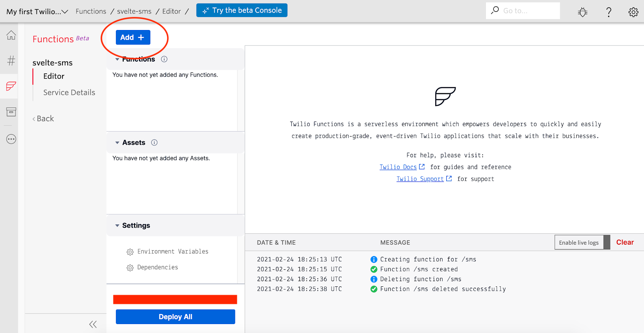Go to svelte-sms breadcrumb
This screenshot has width=644, height=333.
(134, 11)
